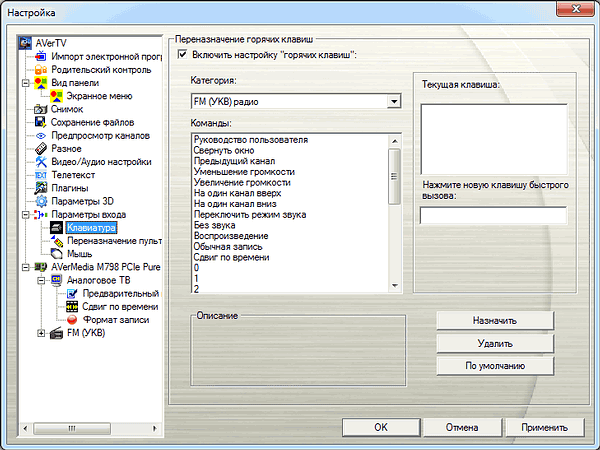Click the tree scroll-left arrow
This screenshot has height=450, width=600.
(25, 428)
